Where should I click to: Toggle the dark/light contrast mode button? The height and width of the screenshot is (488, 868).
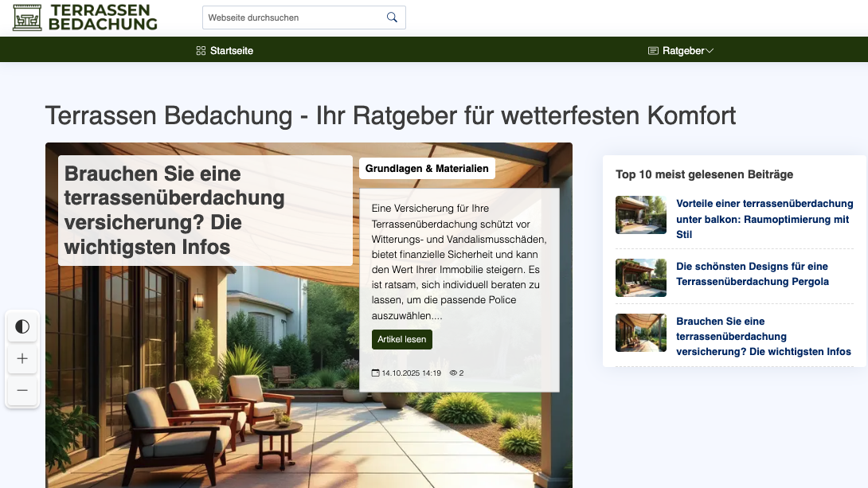point(22,326)
